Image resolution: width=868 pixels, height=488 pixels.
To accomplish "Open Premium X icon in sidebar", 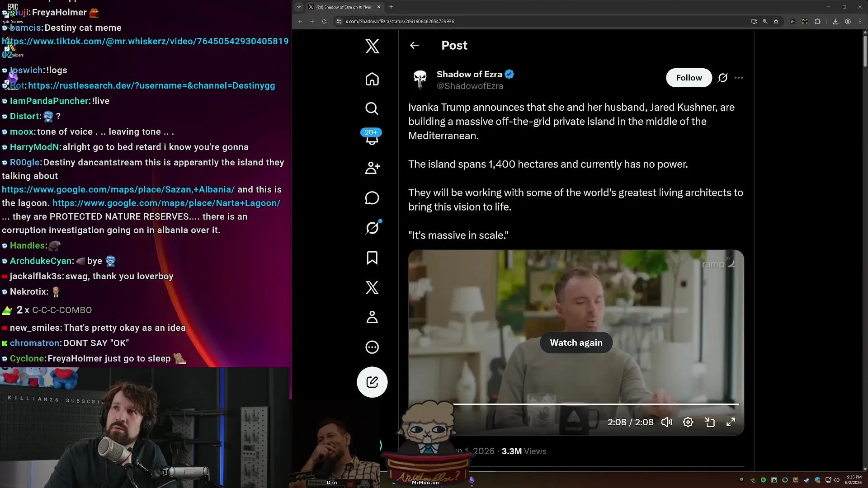I will [372, 287].
